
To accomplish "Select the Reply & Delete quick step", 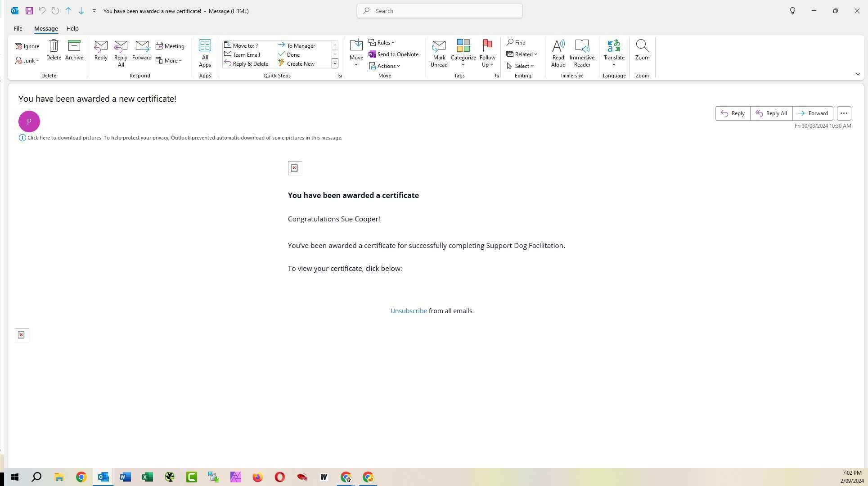I will coord(246,63).
